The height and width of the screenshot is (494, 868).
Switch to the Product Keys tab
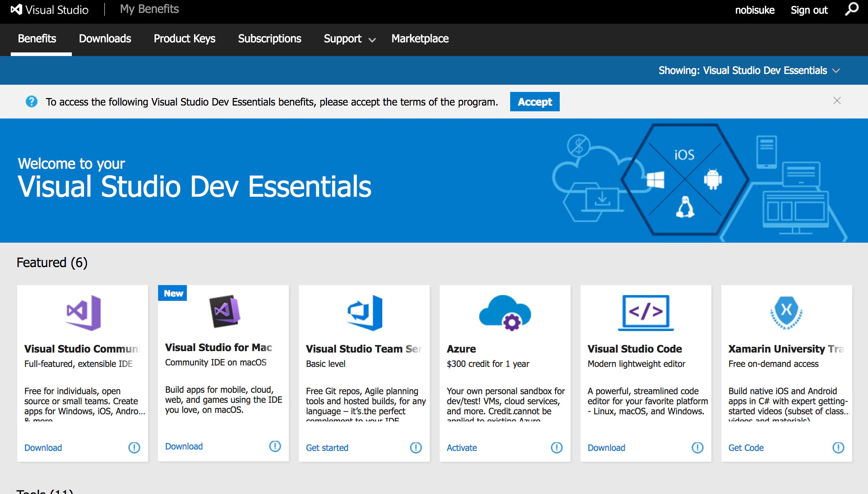184,39
